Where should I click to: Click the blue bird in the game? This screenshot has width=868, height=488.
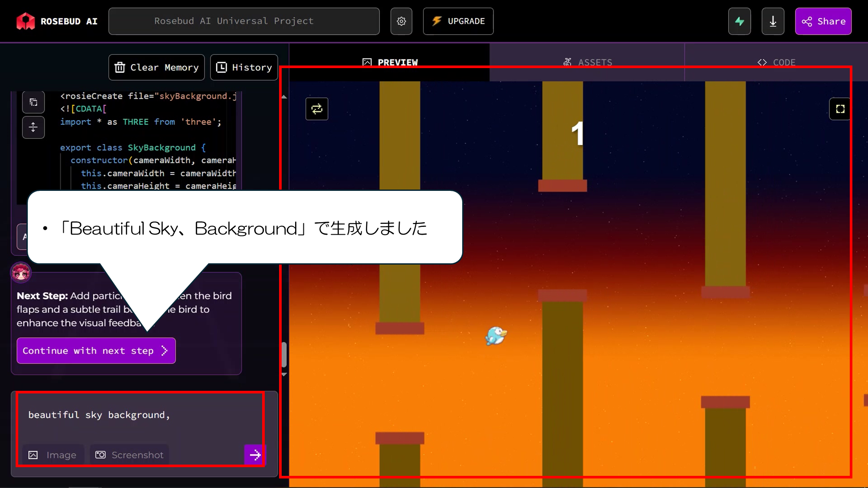pos(496,336)
